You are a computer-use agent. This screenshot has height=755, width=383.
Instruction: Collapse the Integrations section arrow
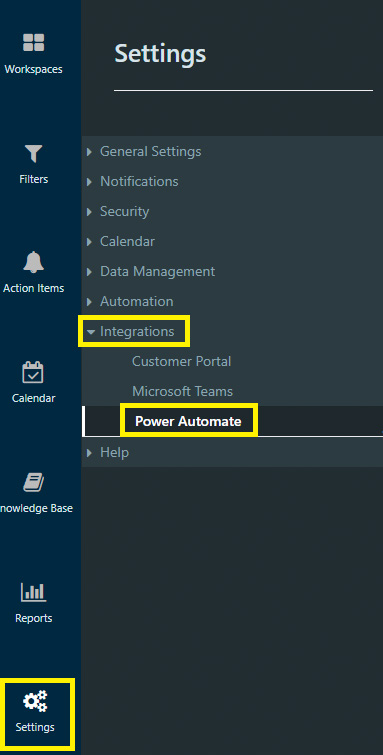coord(91,332)
